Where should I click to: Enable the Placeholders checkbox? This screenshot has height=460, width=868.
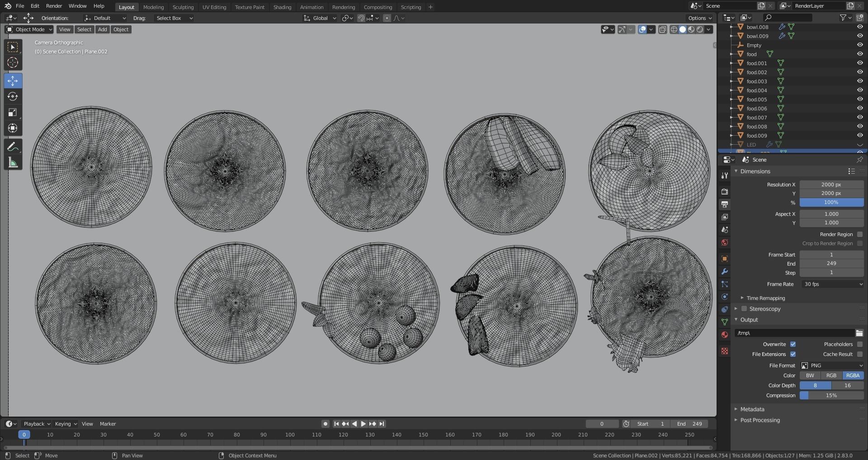[860, 344]
